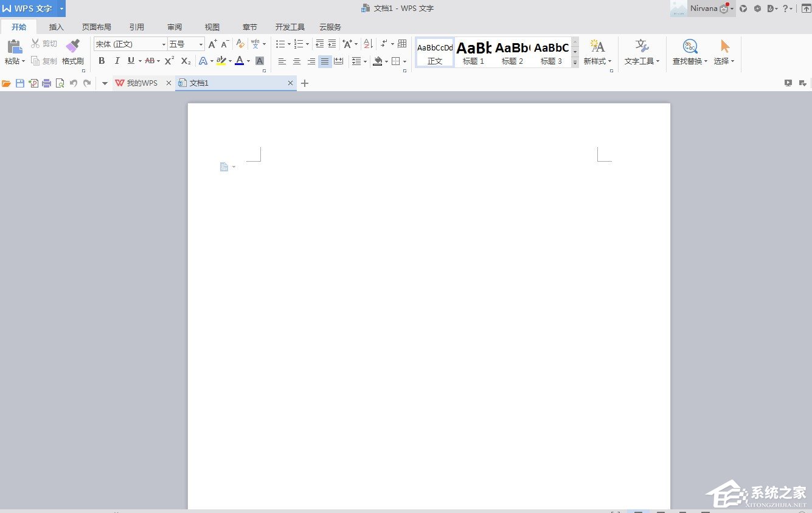Switch to the 审阅 (Review) tab
This screenshot has width=812, height=513.
tap(175, 27)
